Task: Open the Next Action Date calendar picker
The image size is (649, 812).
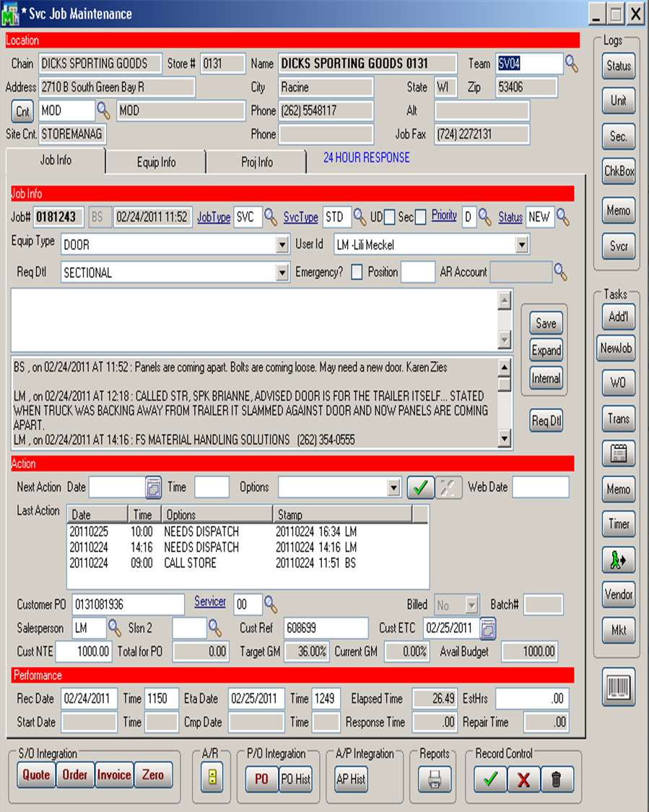Action: pyautogui.click(x=154, y=487)
